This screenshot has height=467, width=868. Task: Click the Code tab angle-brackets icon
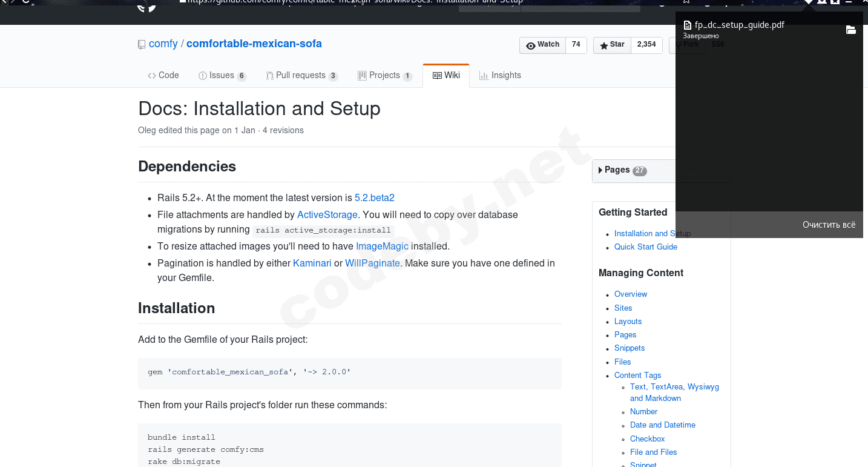[151, 76]
